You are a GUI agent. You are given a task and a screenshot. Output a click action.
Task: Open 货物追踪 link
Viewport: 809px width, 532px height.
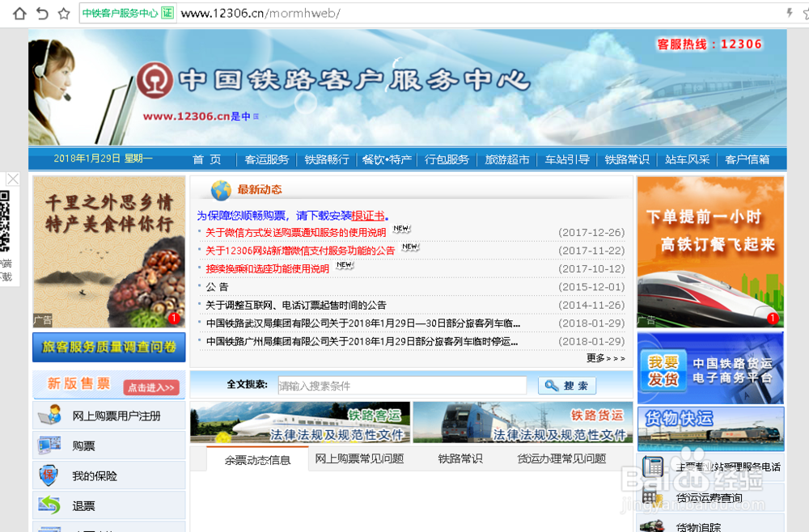pos(698,527)
